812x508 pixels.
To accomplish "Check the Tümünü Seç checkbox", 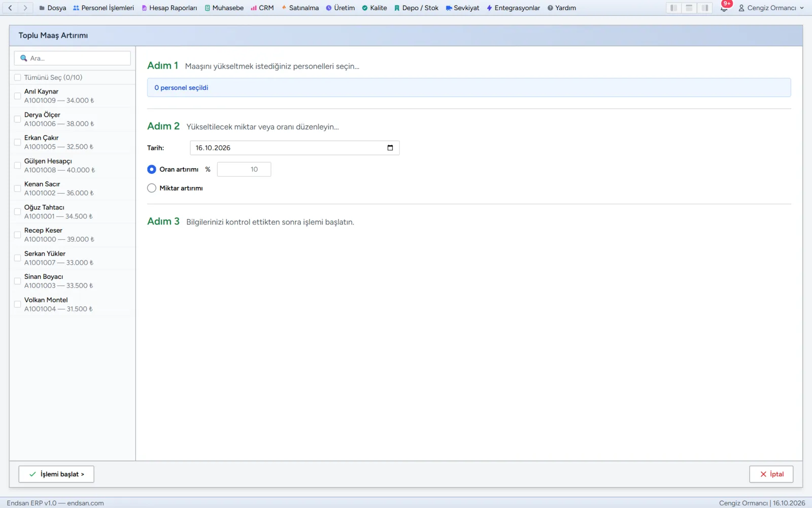I will (x=18, y=77).
